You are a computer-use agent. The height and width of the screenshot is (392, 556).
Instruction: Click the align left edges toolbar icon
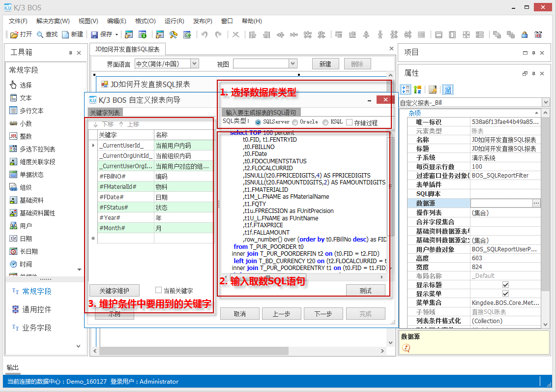tap(253, 34)
